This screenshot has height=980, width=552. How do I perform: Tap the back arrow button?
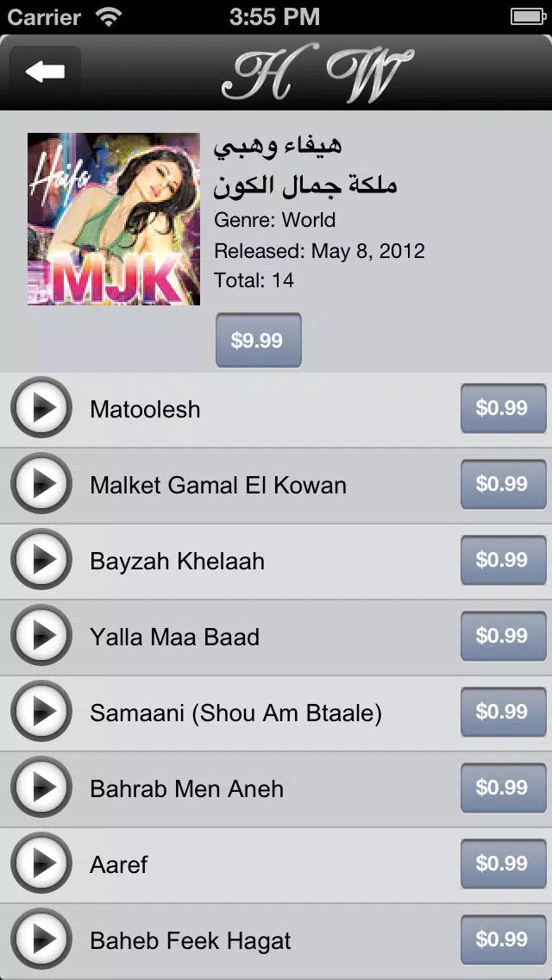tap(45, 72)
